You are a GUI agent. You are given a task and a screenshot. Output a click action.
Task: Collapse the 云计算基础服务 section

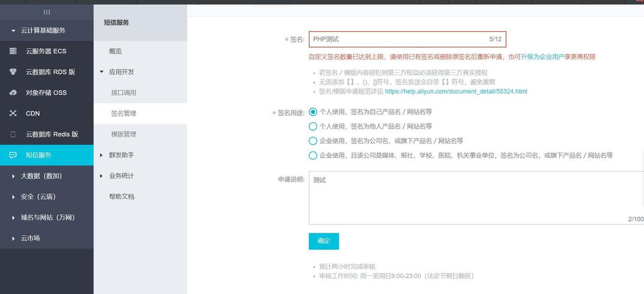point(14,31)
